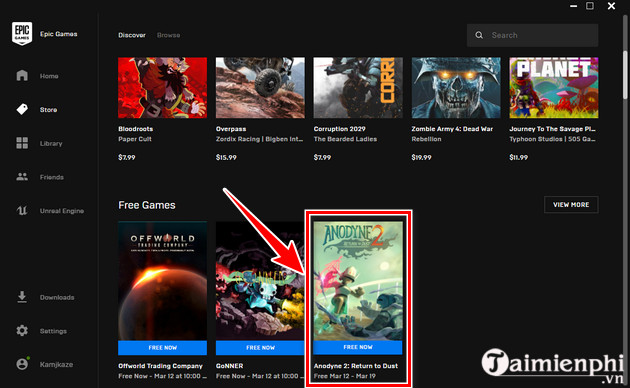The height and width of the screenshot is (388, 630).
Task: Click the Downloads sidebar label
Action: click(x=57, y=298)
